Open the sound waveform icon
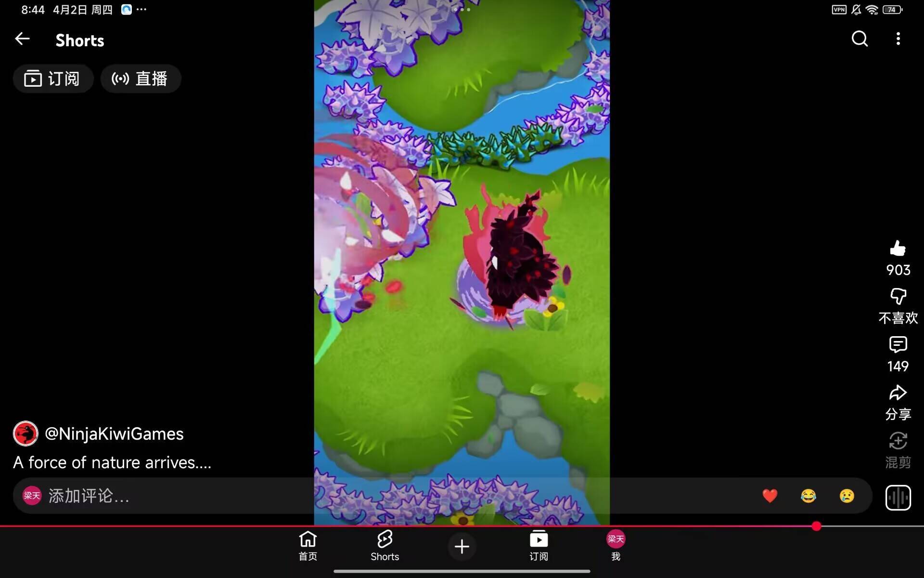The width and height of the screenshot is (924, 578). (x=898, y=497)
